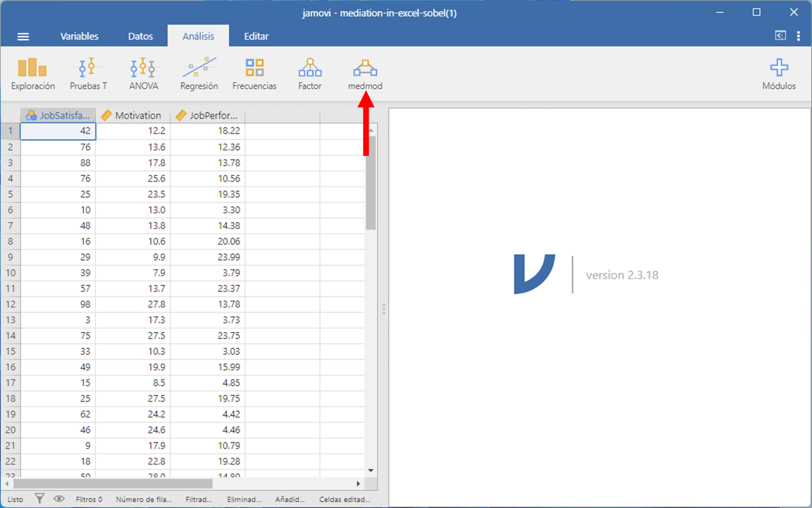The height and width of the screenshot is (508, 812).
Task: Switch to the Variables tab
Action: (x=79, y=36)
